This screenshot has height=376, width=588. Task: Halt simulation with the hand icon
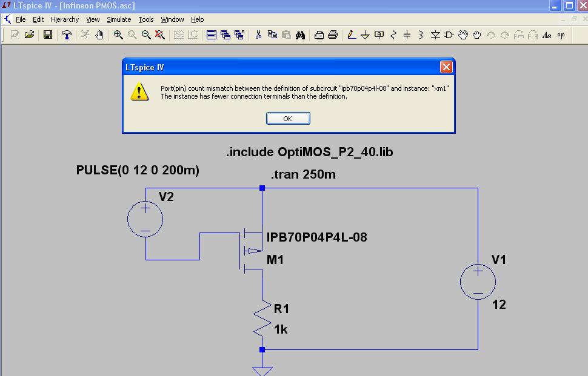[99, 35]
